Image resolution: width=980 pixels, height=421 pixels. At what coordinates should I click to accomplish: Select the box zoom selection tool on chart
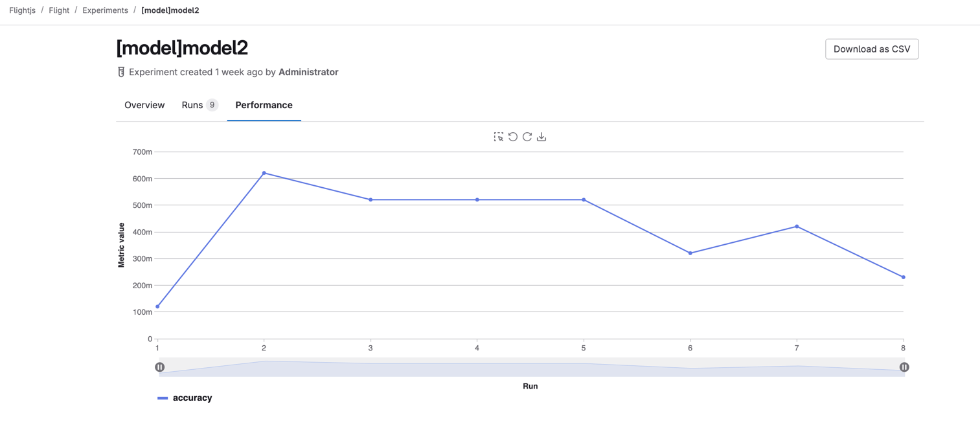(x=499, y=137)
